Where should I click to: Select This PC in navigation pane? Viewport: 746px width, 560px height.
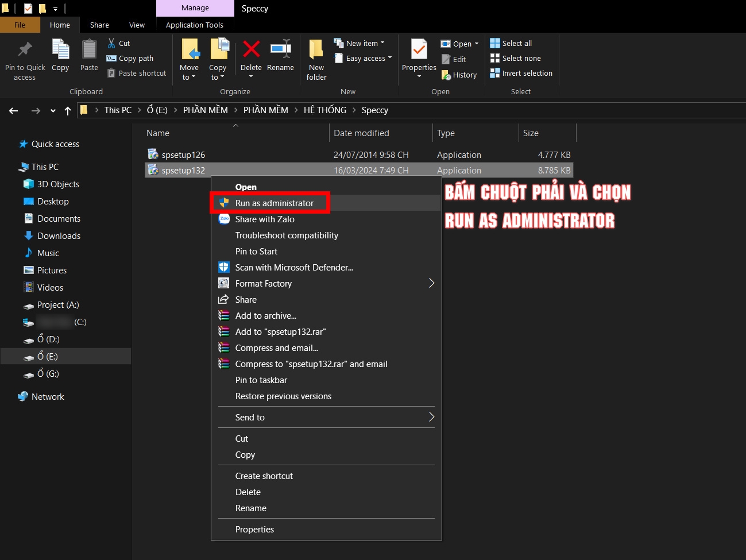pos(45,167)
